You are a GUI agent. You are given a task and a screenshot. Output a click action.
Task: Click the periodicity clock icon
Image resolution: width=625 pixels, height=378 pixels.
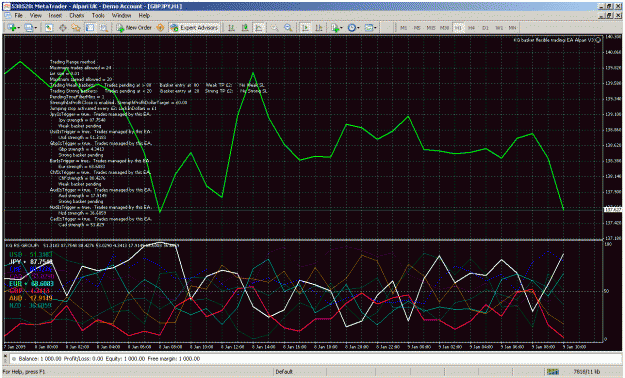(353, 28)
